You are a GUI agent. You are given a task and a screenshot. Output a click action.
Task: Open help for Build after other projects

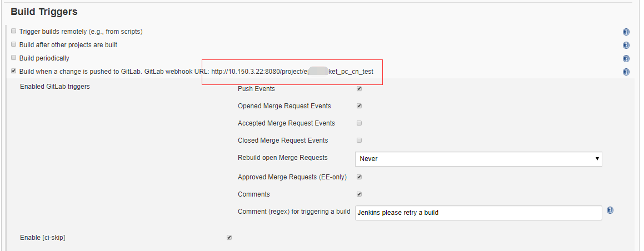(x=626, y=46)
